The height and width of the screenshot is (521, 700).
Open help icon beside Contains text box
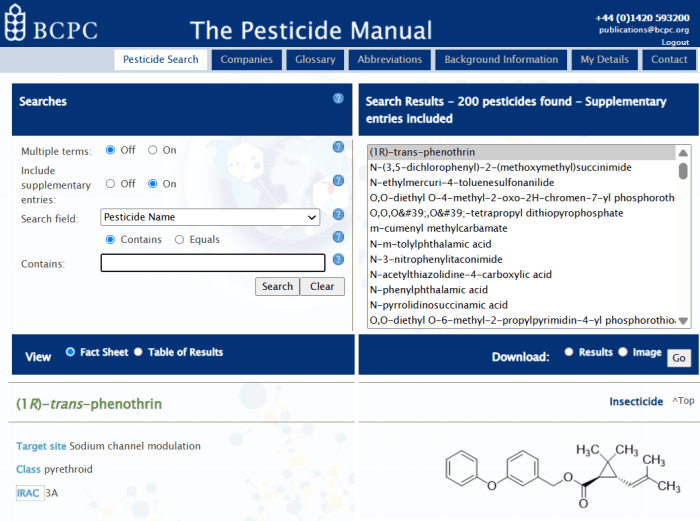point(338,259)
